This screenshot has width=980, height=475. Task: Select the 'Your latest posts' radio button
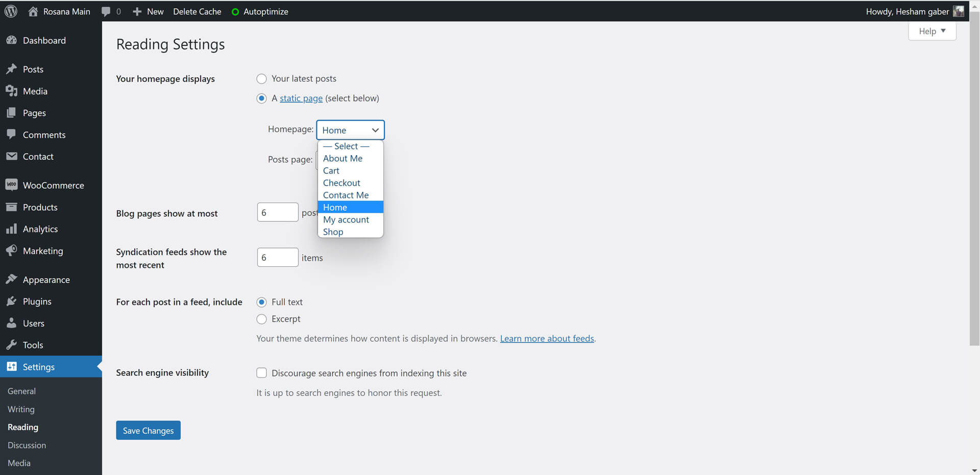click(261, 79)
